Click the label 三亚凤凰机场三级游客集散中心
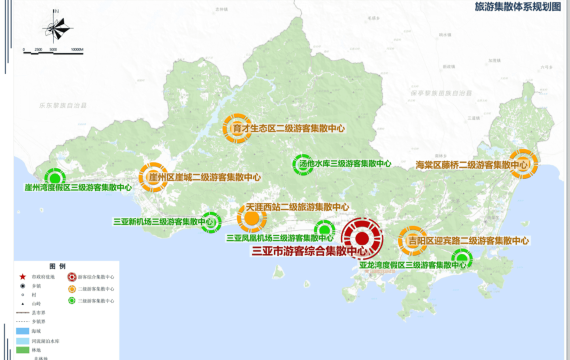Viewport: 570px width, 360px height. 280,238
